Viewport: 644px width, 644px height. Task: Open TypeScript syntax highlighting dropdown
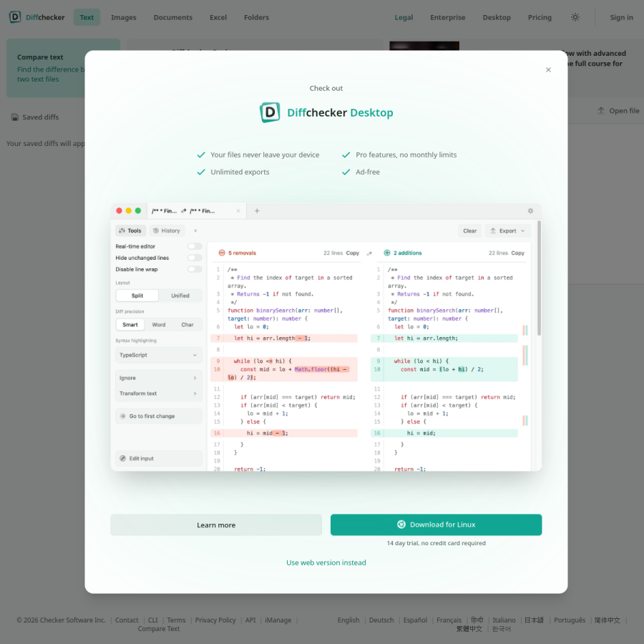point(159,355)
